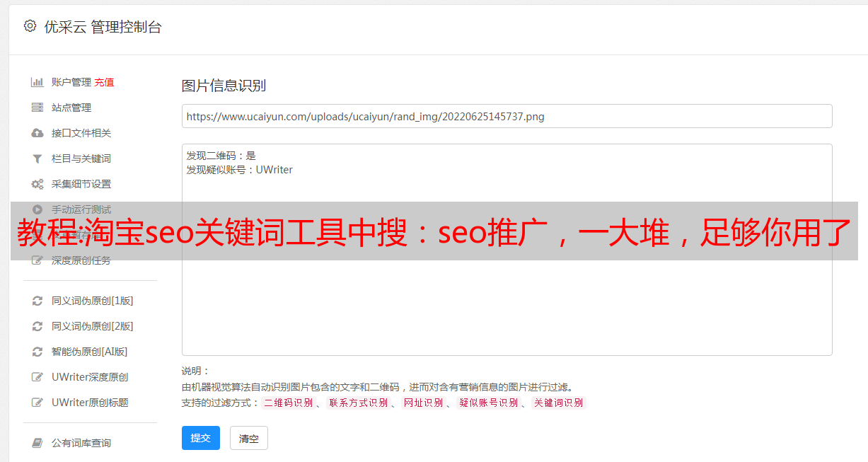The height and width of the screenshot is (462, 868).
Task: Click the 图片信息识别 heading
Action: tap(224, 86)
